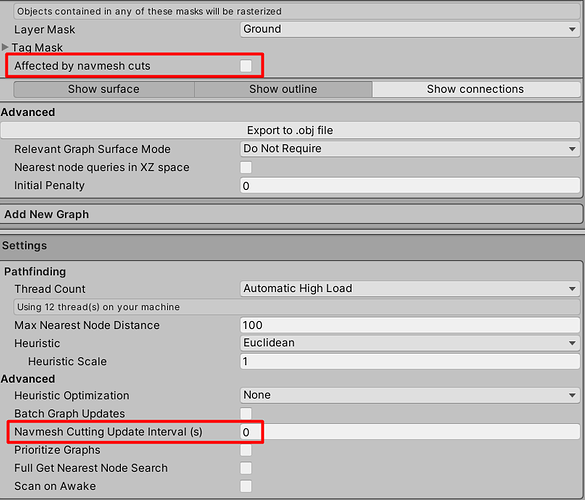Collapse the Settings section header
585x500 pixels.
point(292,246)
